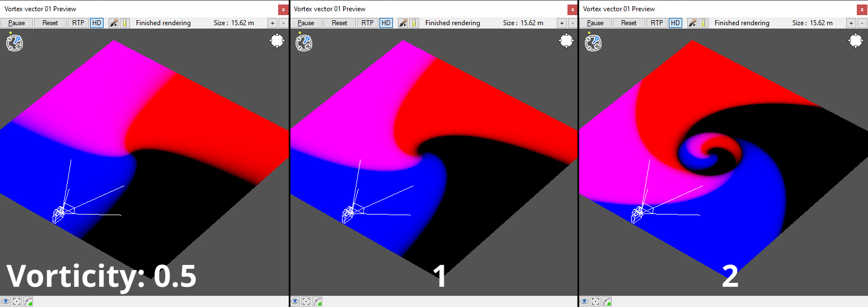
Task: Reset the view in the middle preview
Action: (340, 23)
